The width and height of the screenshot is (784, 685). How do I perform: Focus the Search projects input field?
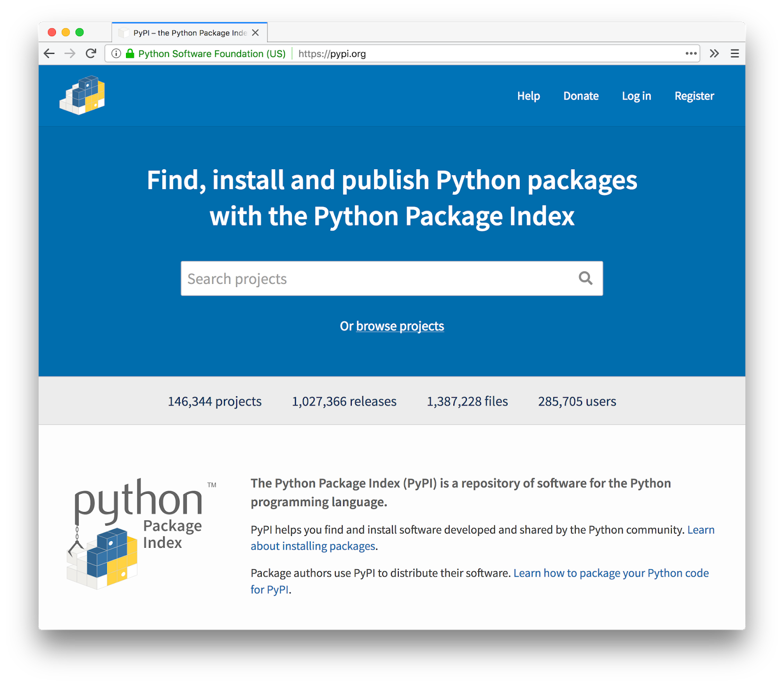(x=377, y=279)
